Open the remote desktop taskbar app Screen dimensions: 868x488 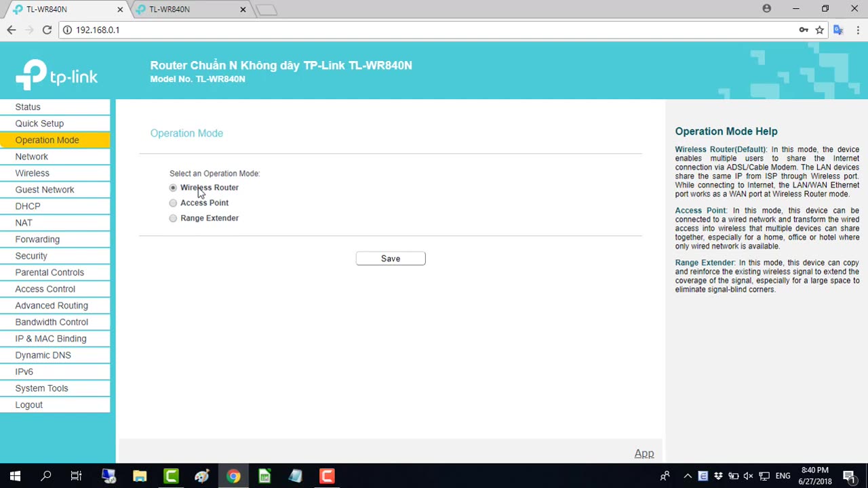tap(108, 476)
